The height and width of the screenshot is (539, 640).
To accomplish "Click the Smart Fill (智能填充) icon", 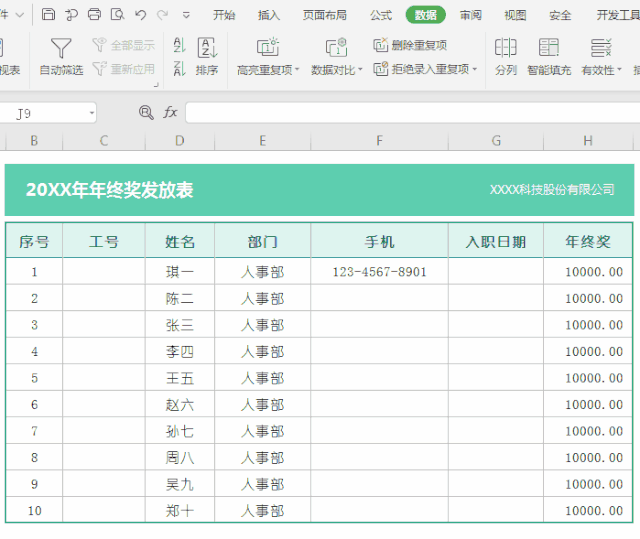I will 549,57.
